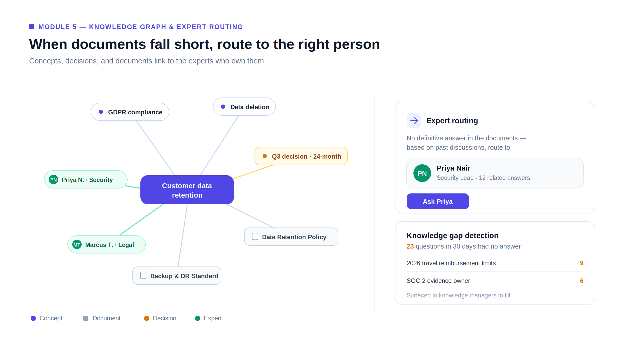Image resolution: width=624 pixels, height=364 pixels.
Task: Select the Customer data retention central node
Action: pos(187,190)
